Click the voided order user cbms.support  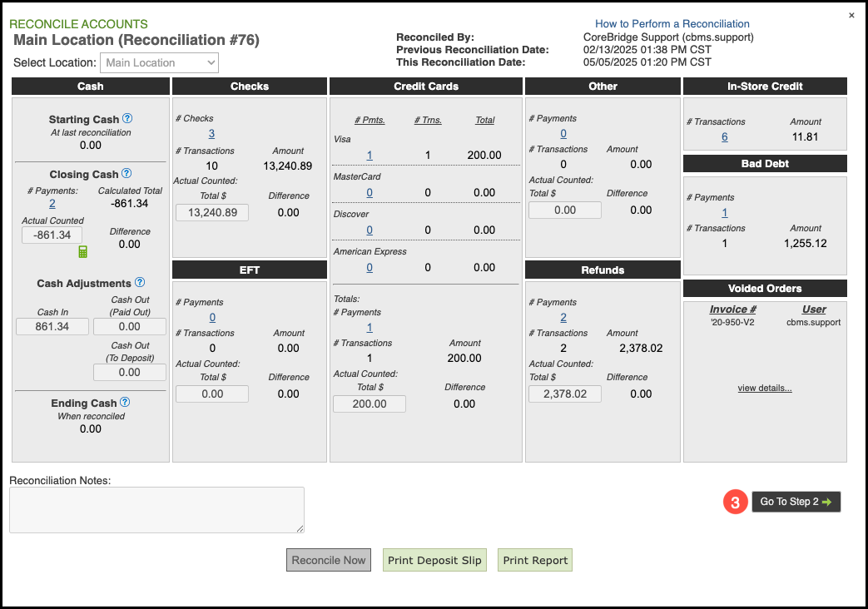point(814,322)
